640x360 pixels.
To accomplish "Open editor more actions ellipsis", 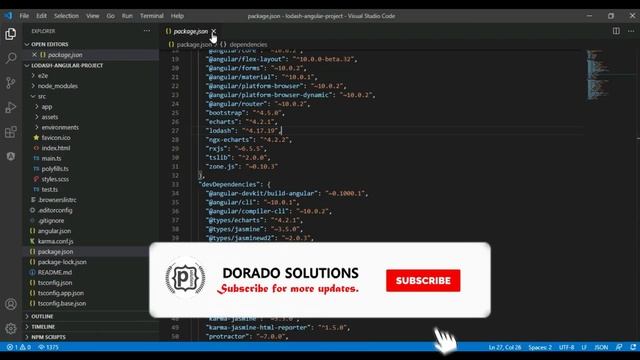I will (631, 31).
